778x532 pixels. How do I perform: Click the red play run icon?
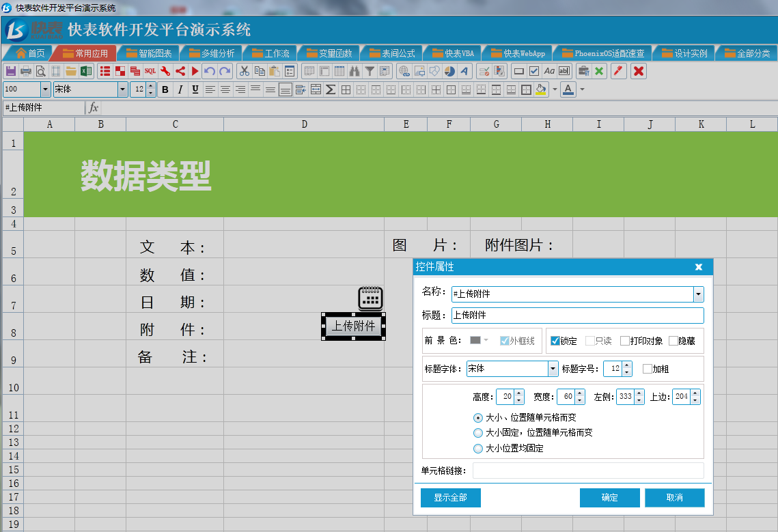(x=195, y=71)
